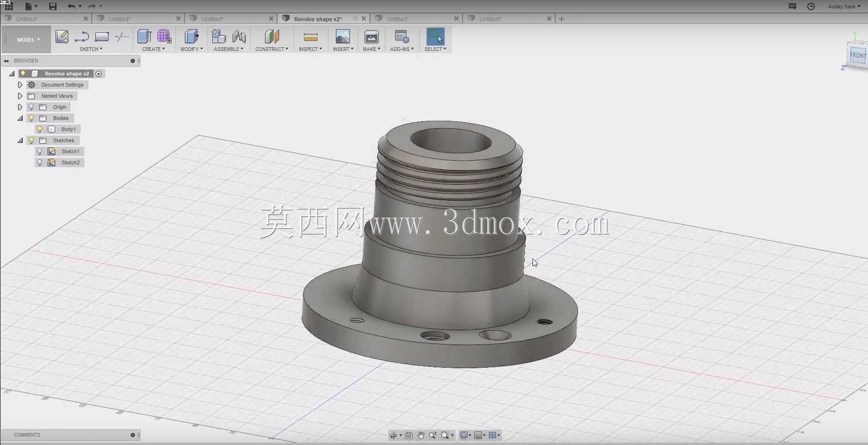Click the Save icon
868x445 pixels.
(53, 6)
